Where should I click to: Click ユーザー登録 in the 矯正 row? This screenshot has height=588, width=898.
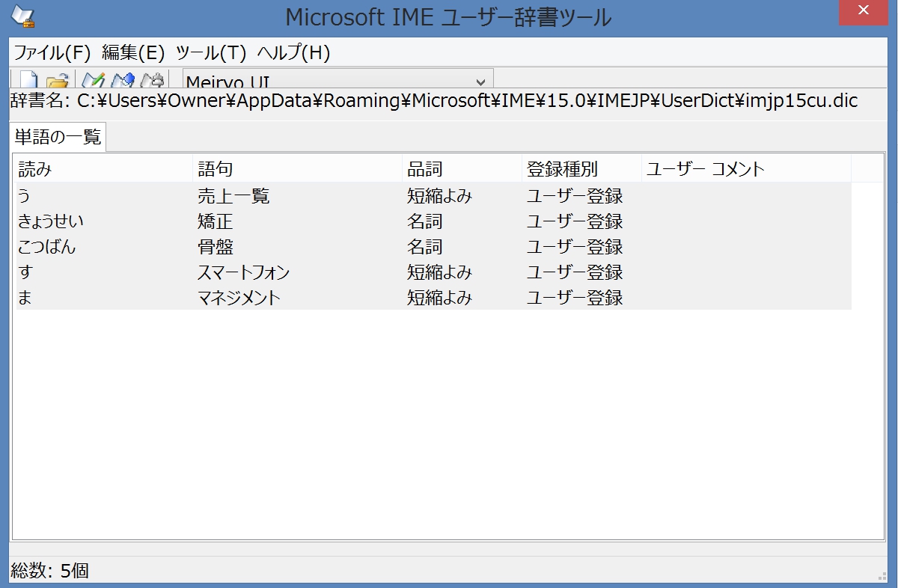click(x=575, y=221)
